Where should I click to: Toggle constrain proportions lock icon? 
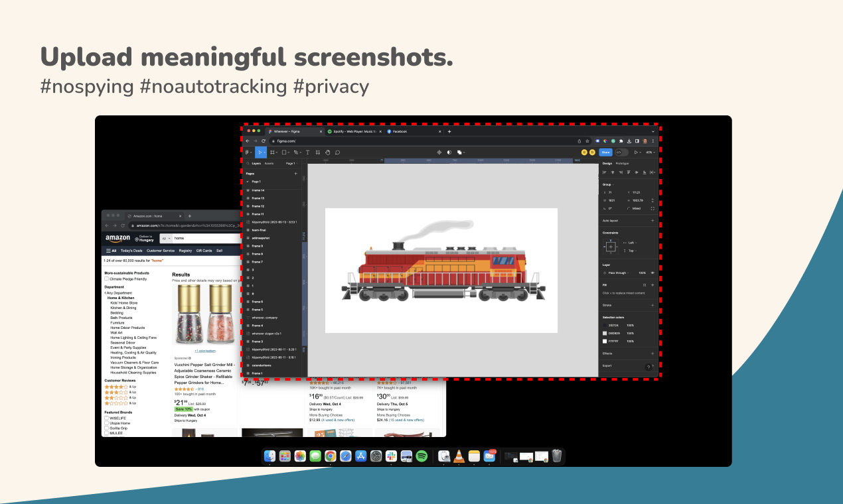pyautogui.click(x=652, y=200)
